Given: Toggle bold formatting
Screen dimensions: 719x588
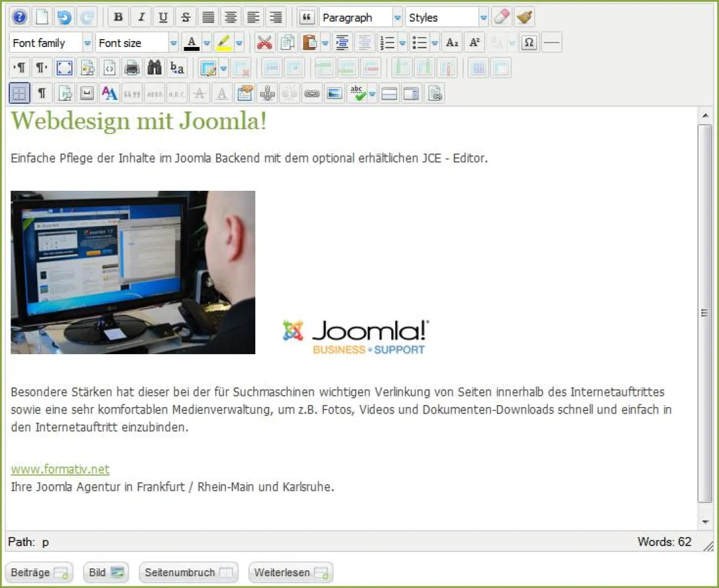Looking at the screenshot, I should [118, 17].
